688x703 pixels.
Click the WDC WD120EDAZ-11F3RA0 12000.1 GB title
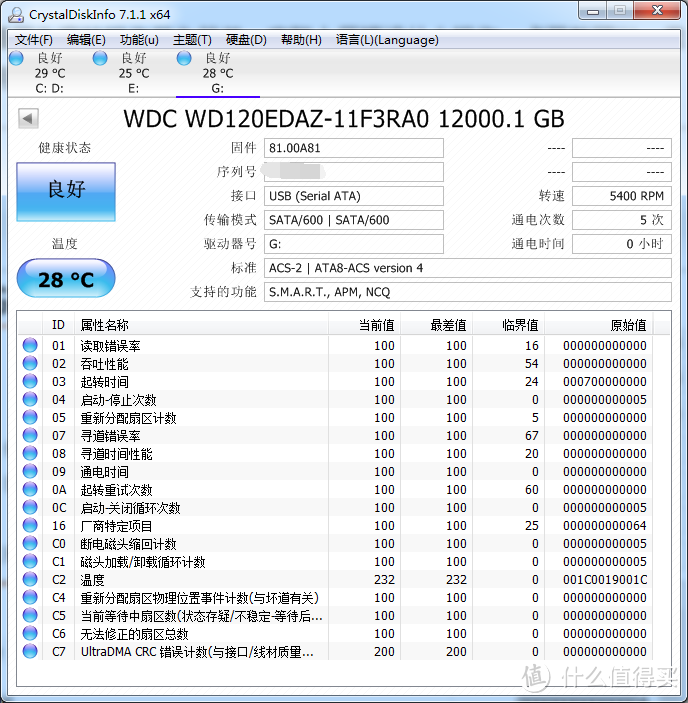[x=344, y=119]
